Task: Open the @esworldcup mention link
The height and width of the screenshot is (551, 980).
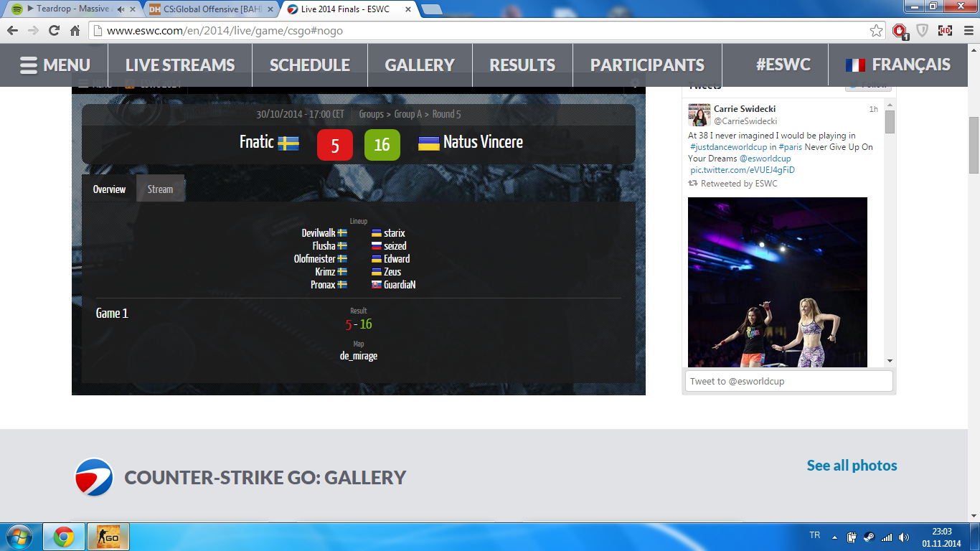Action: (765, 159)
